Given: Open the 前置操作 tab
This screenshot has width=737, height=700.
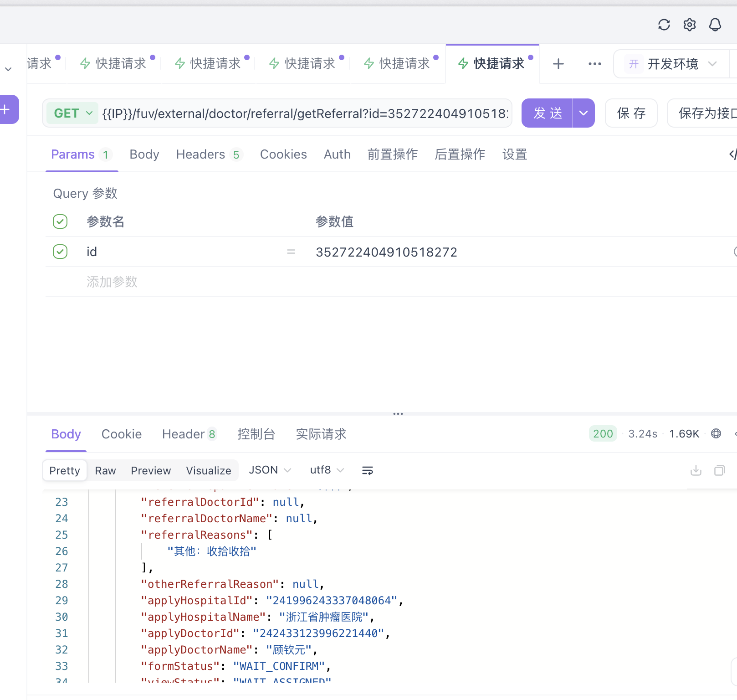Looking at the screenshot, I should tap(393, 154).
